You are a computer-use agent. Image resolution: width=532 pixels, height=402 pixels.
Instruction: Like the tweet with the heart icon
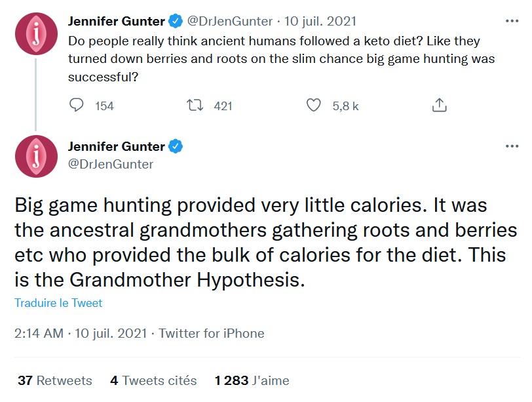(313, 104)
